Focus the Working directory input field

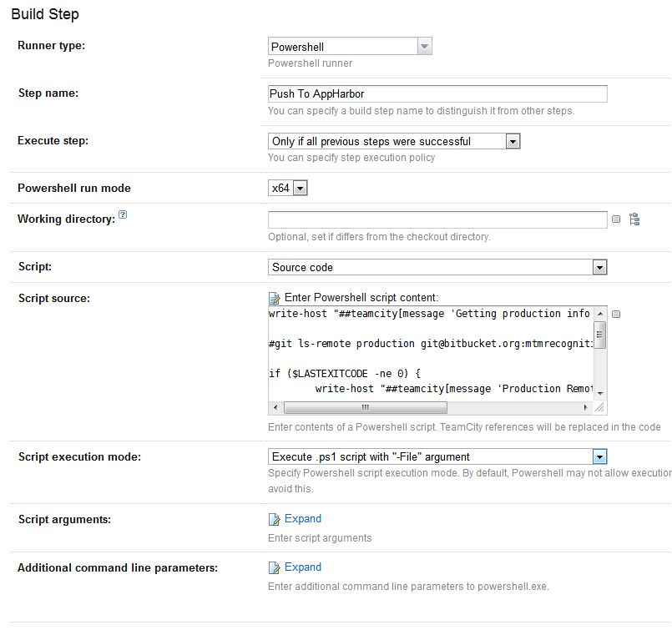[437, 219]
